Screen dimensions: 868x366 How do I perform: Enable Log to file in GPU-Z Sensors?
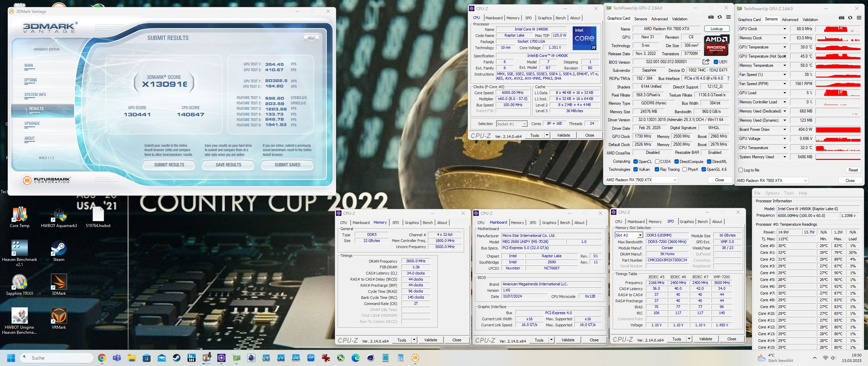(741, 170)
